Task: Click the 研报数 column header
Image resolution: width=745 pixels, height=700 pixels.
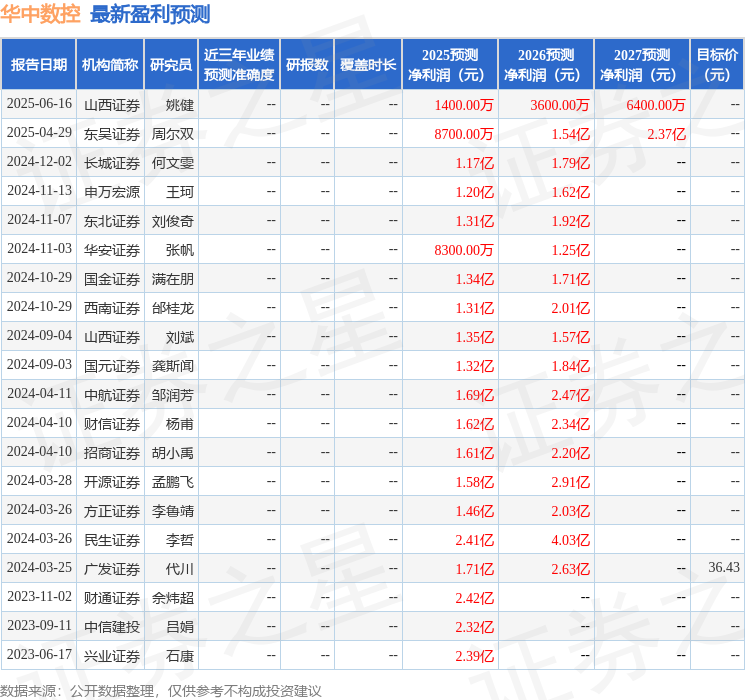Action: coord(307,65)
